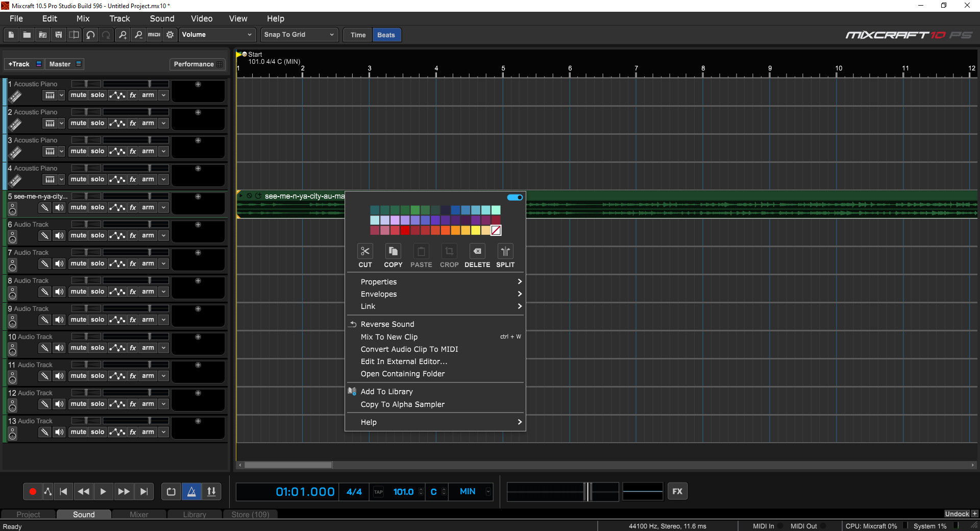Open the Sound menu in menu bar
This screenshot has width=980, height=531.
click(162, 18)
